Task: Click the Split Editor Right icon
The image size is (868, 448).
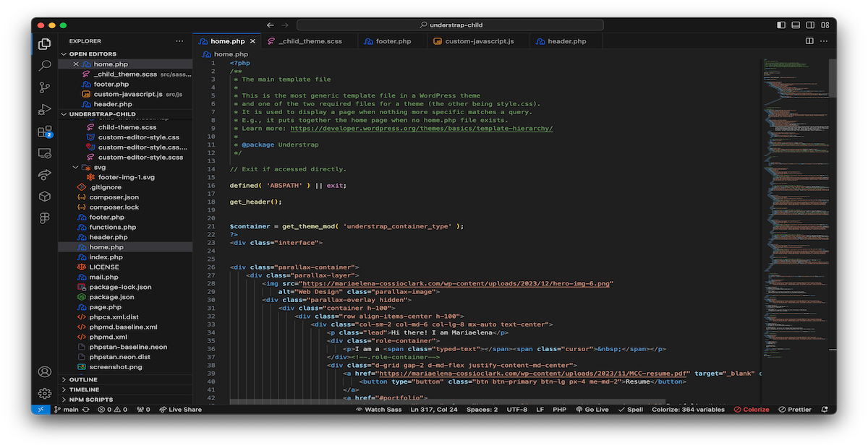Action: click(810, 41)
